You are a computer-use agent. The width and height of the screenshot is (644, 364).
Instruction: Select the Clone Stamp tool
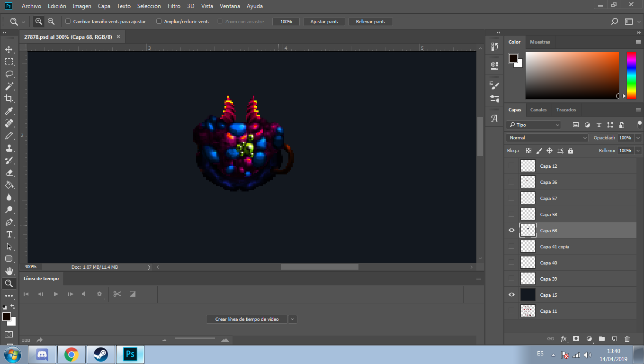click(9, 148)
